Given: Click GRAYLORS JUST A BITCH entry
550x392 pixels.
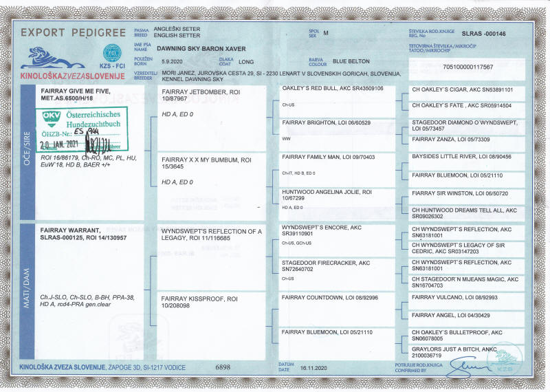Looking at the screenshot, I should 454,352.
